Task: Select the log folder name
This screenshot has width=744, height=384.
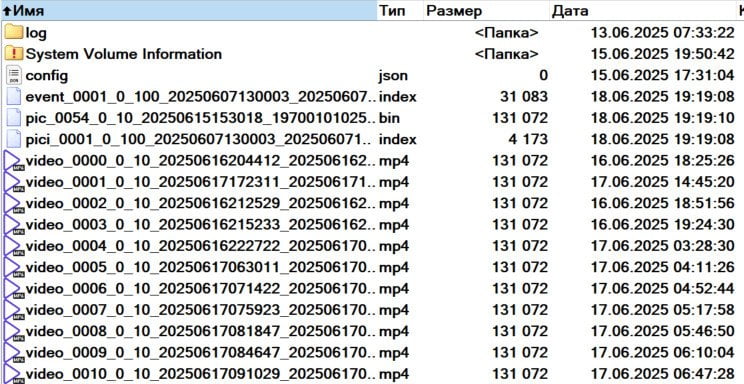Action: click(36, 33)
